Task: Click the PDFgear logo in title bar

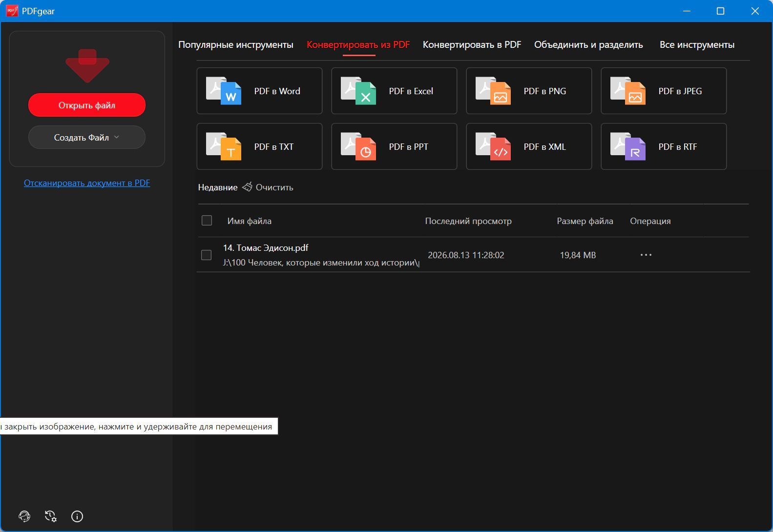Action: (12, 11)
